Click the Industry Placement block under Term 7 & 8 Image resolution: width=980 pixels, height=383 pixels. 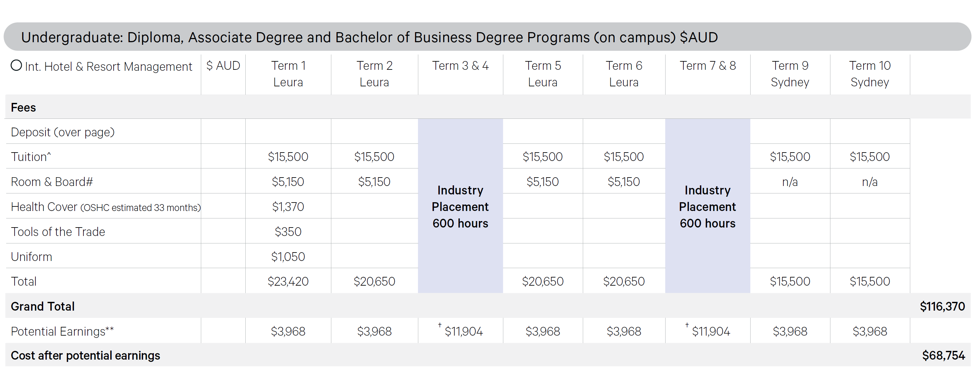click(x=708, y=206)
